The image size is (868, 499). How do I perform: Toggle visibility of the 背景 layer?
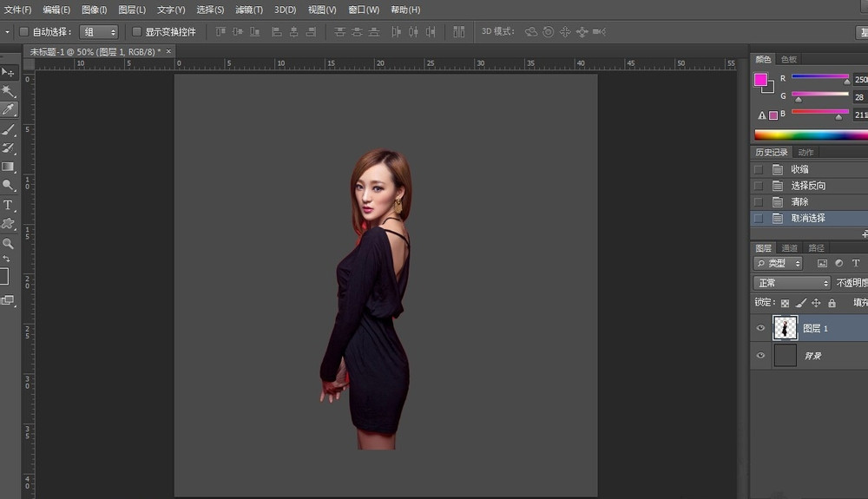point(761,356)
